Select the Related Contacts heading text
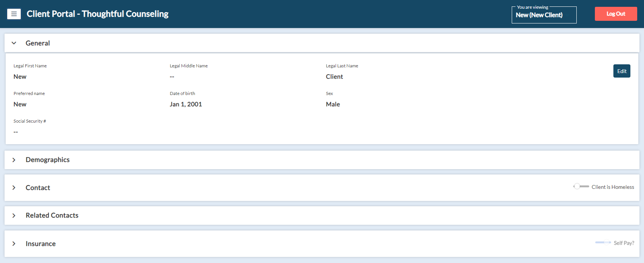The height and width of the screenshot is (263, 644). 52,215
